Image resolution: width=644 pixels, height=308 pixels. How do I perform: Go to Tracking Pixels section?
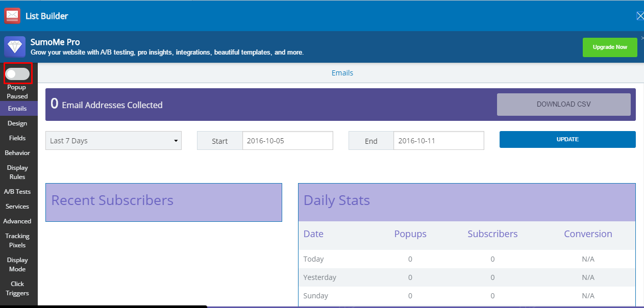click(17, 241)
